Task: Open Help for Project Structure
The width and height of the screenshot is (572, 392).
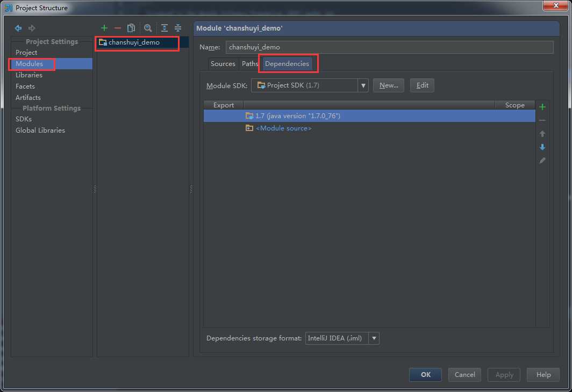Action: point(543,374)
